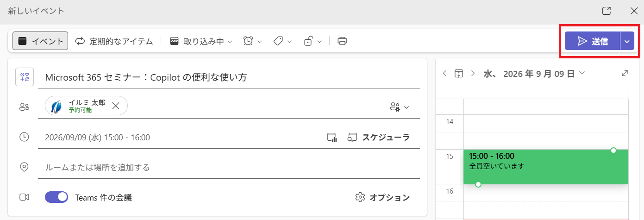This screenshot has width=644, height=220.
Task: Click the Copilot title suggestion icon
Action: coord(25,77)
